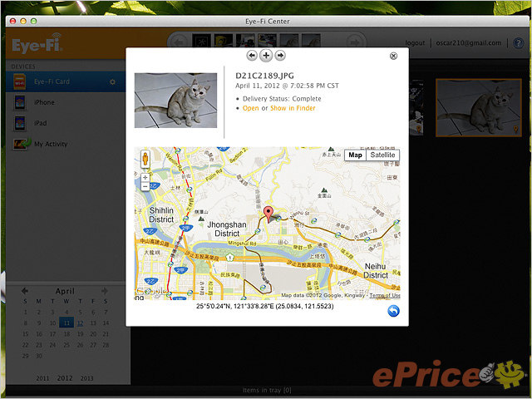Select year 2013
532x399 pixels.
coord(86,378)
